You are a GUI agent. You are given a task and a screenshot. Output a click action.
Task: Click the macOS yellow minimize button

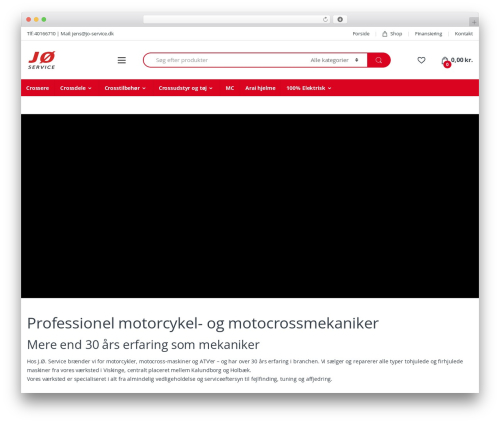click(x=36, y=19)
